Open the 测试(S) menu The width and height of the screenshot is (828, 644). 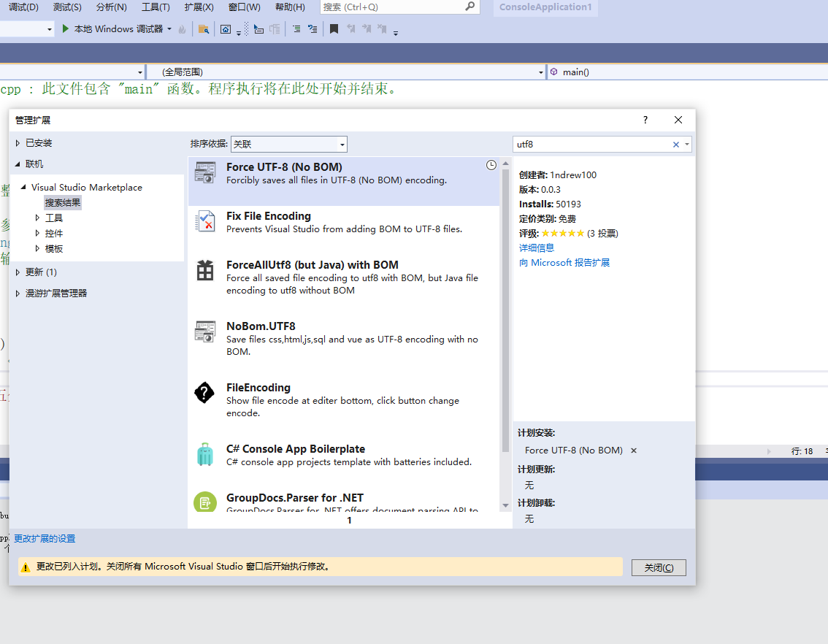pyautogui.click(x=67, y=7)
